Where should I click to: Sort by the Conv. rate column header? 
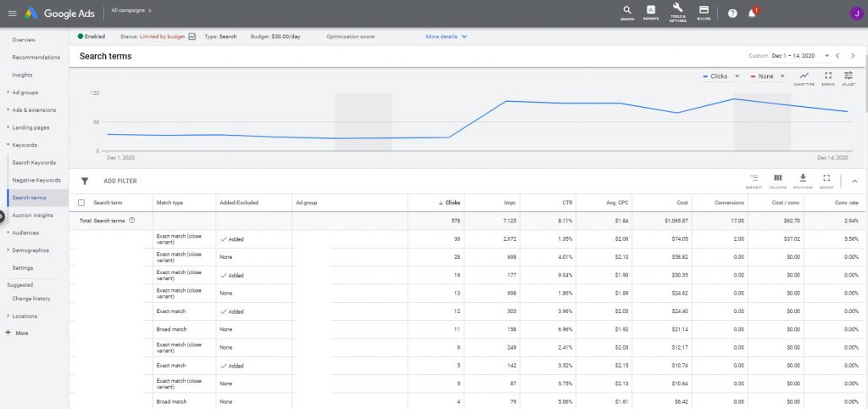(847, 203)
